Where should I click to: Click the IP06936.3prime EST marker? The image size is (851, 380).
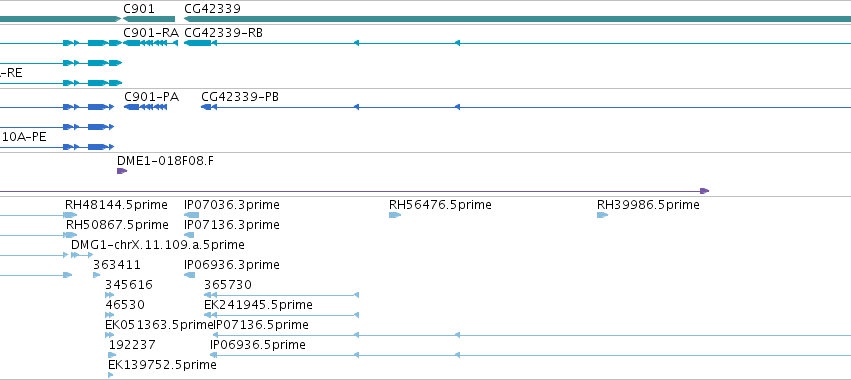(x=189, y=275)
